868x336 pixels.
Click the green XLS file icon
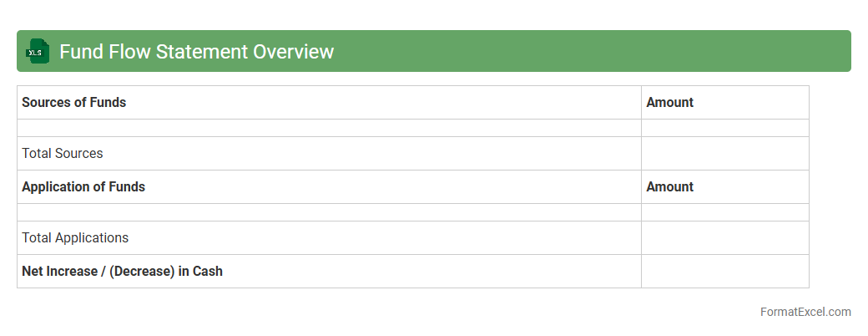click(x=36, y=52)
